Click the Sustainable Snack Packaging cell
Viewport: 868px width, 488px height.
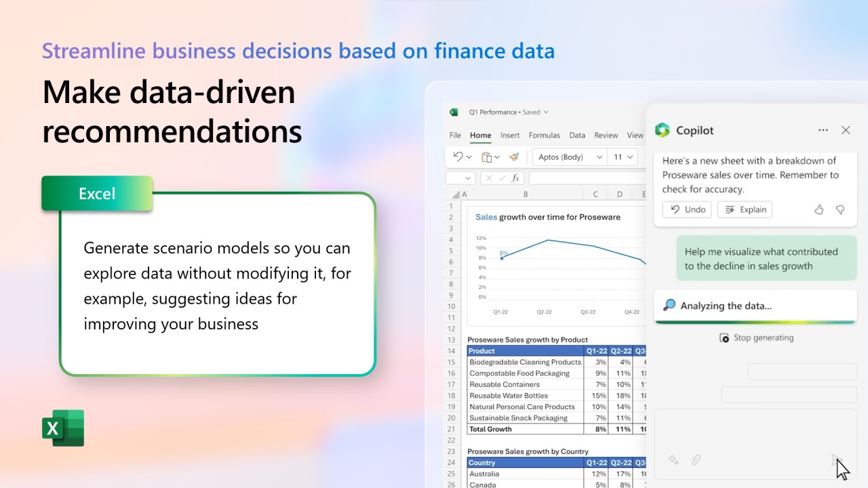[x=526, y=418]
